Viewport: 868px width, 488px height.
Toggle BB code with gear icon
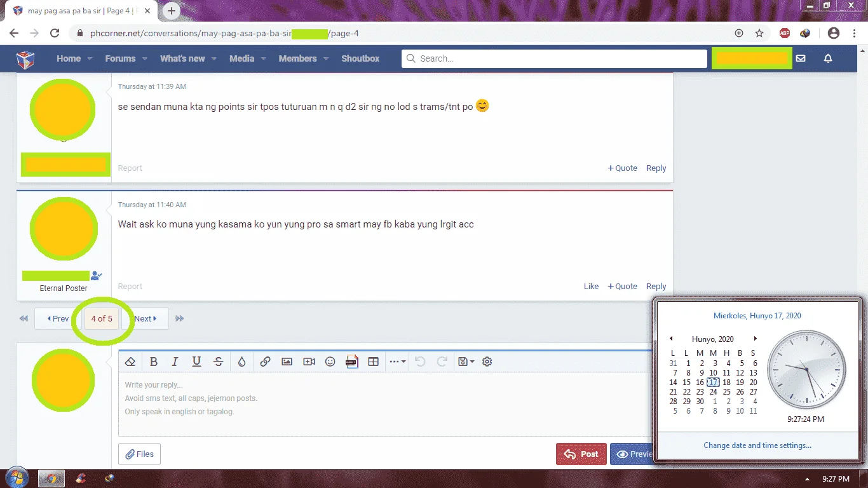click(487, 362)
